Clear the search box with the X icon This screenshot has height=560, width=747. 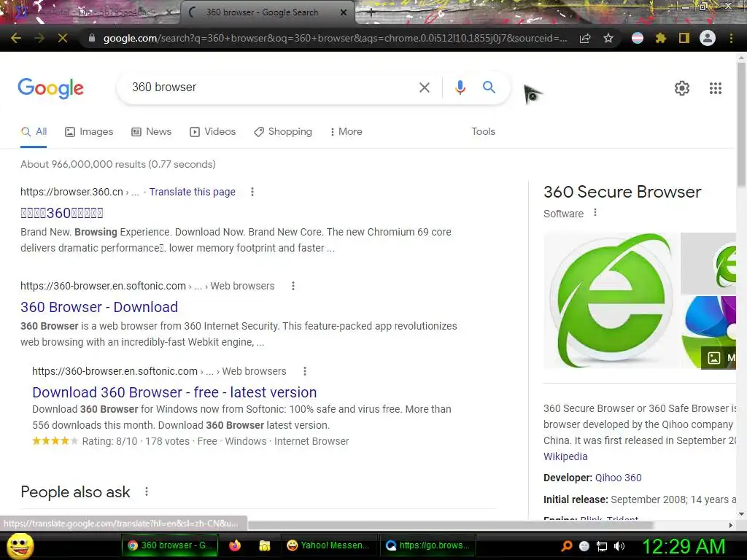pyautogui.click(x=424, y=87)
